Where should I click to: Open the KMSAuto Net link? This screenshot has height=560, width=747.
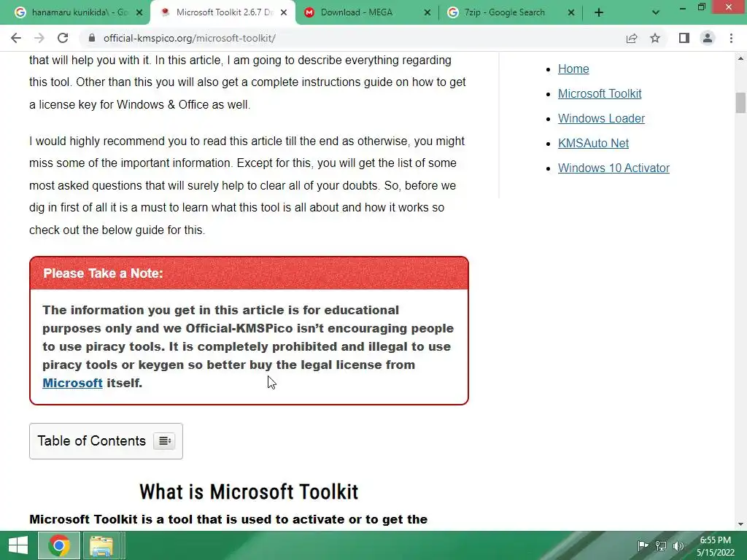593,144
